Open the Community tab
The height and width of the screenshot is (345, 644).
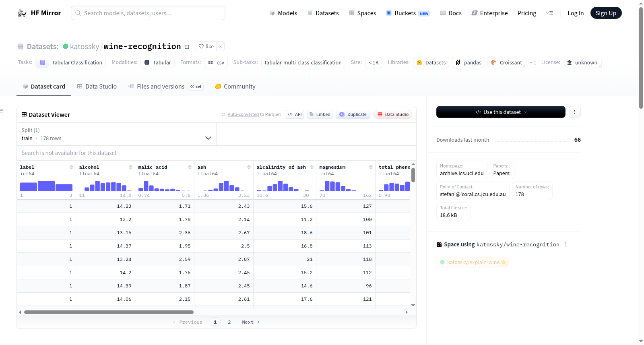(x=235, y=87)
